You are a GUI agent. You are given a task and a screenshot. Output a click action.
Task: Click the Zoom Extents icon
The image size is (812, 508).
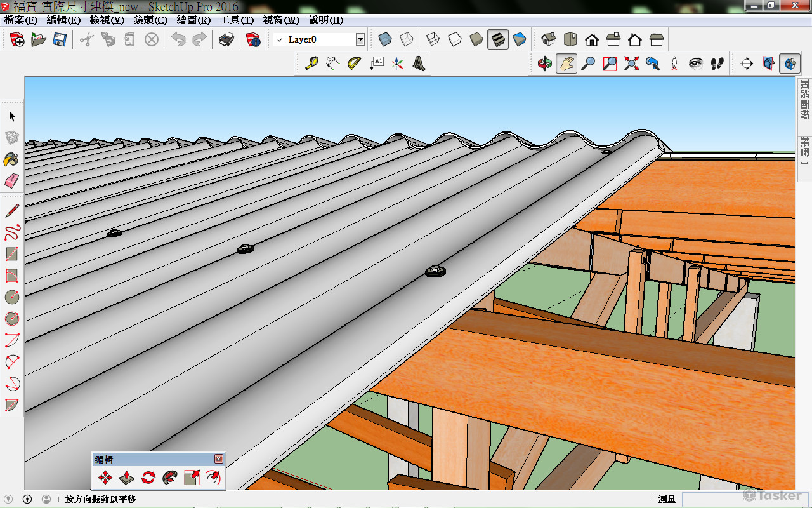click(631, 63)
